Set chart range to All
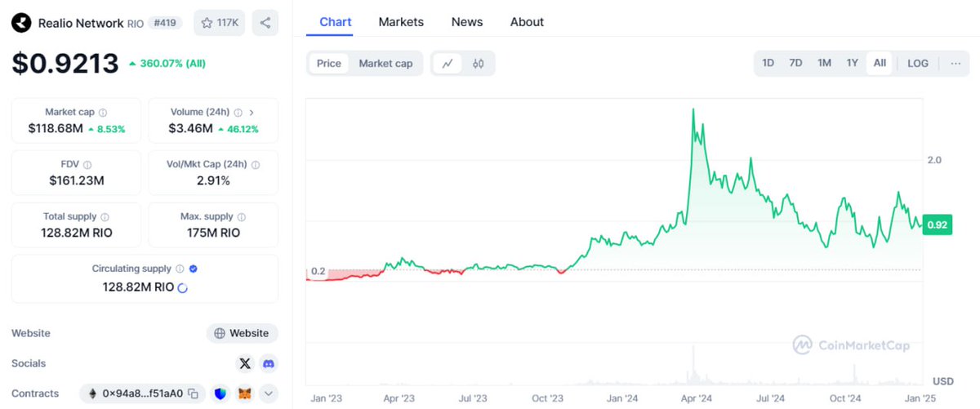 (880, 63)
